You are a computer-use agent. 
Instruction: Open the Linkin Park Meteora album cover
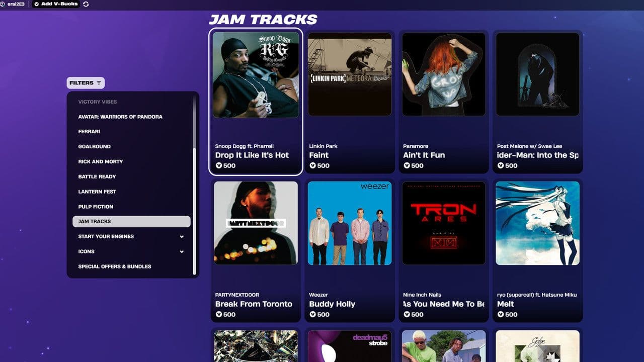pos(350,74)
